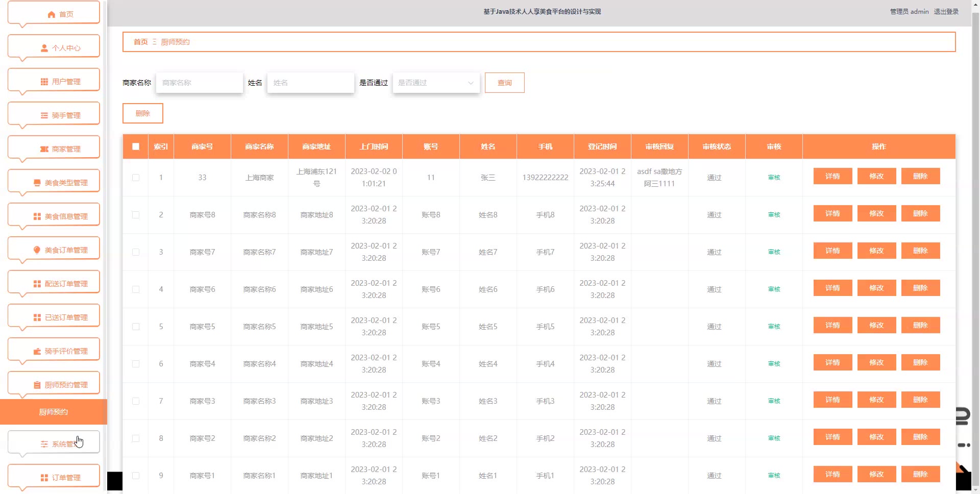Click the icon beside 骑手评价管理

37,351
